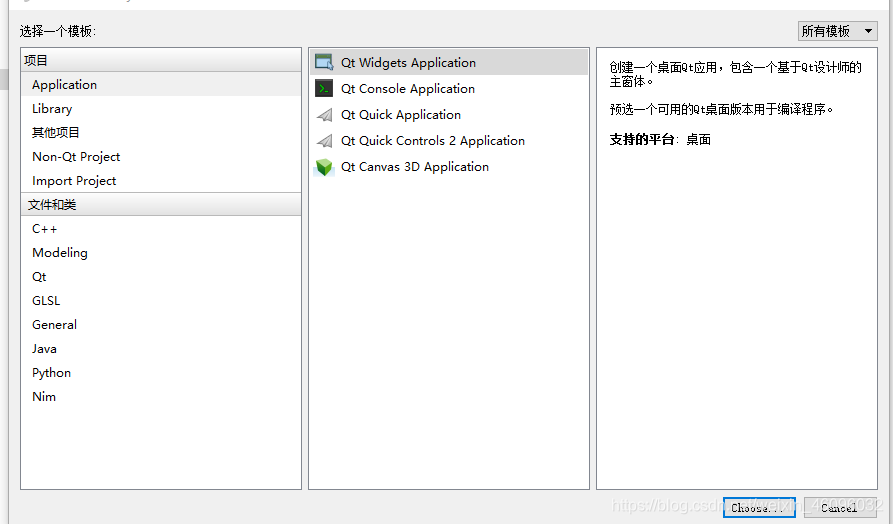
Task: Open the 所有模板 template filter dropdown
Action: point(837,31)
